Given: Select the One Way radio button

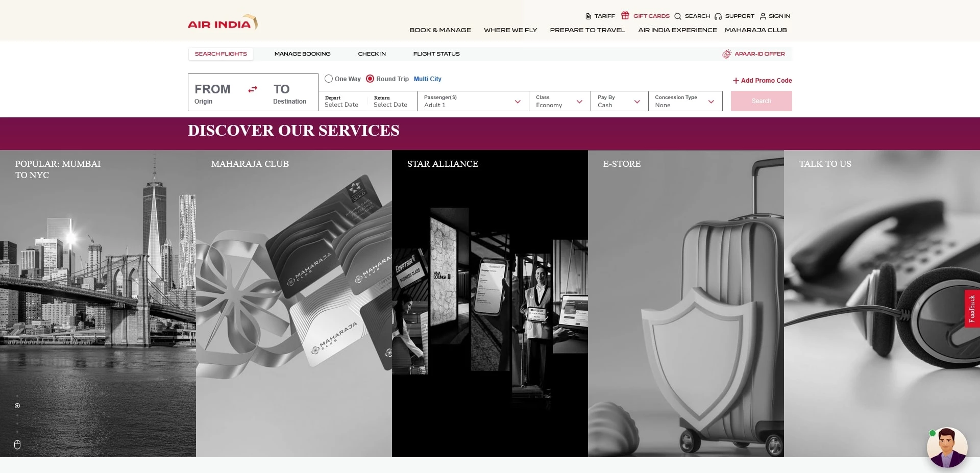Looking at the screenshot, I should (329, 79).
